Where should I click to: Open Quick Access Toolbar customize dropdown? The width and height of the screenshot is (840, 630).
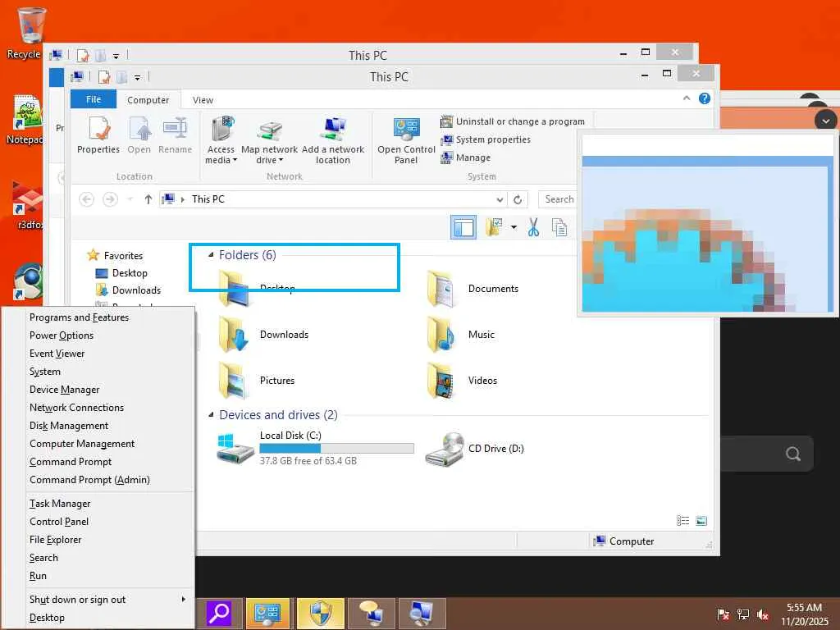coord(137,78)
